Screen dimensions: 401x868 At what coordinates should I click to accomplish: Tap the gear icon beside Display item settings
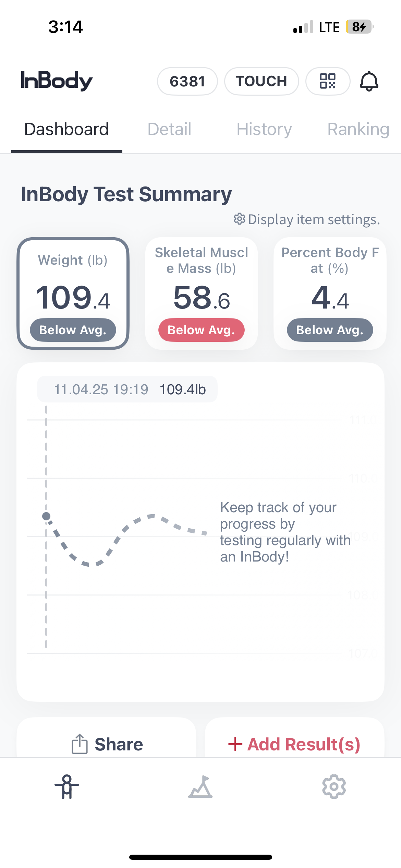[x=239, y=219]
